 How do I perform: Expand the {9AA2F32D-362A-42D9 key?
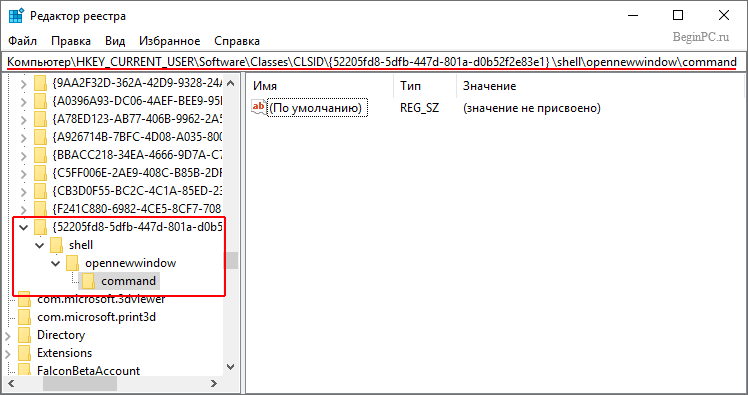click(23, 83)
